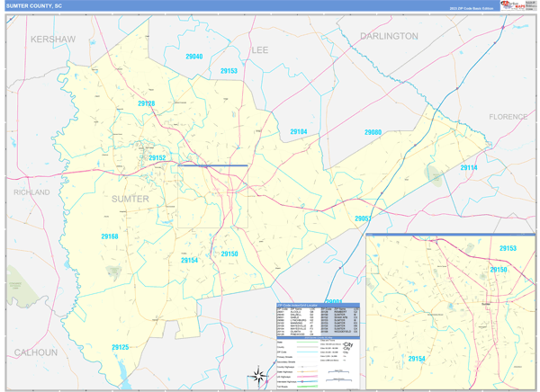Click the compass rose north arrow icon
540x392 pixels.
pos(259,376)
